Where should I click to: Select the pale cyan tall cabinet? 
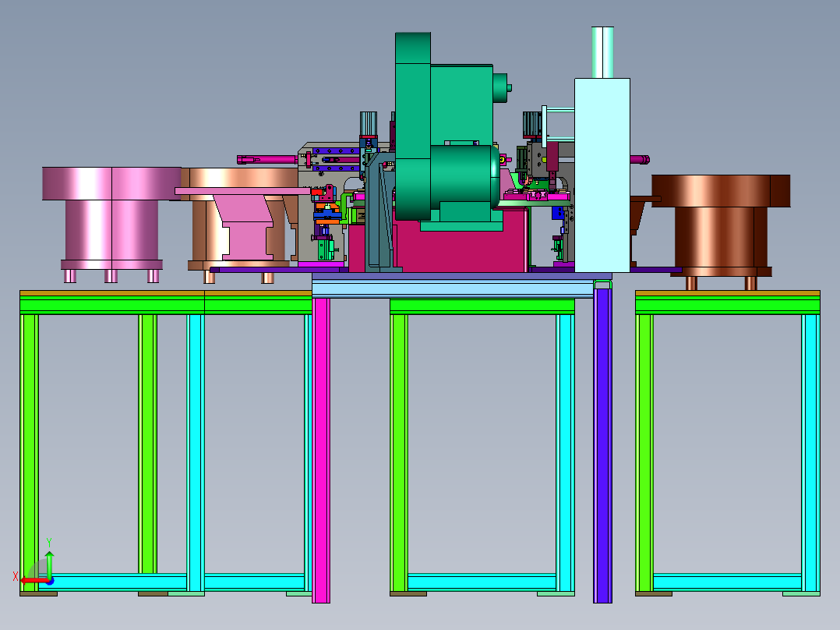pyautogui.click(x=602, y=175)
